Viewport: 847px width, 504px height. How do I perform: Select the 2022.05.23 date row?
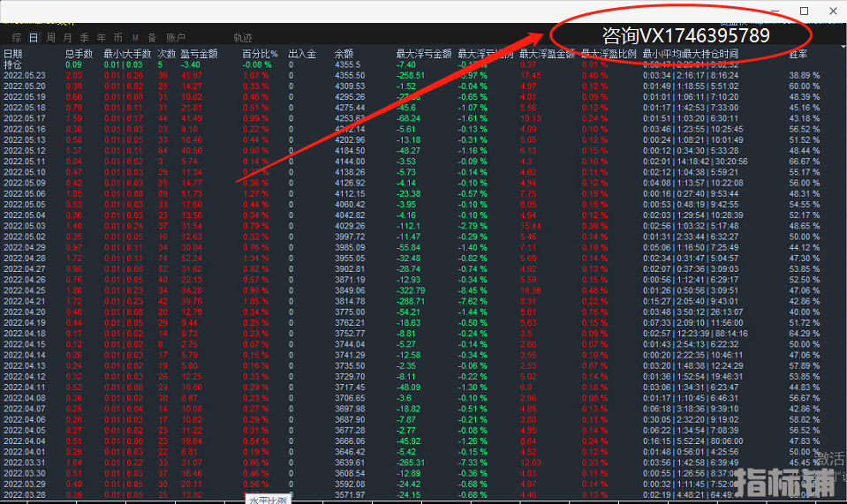[x=24, y=75]
